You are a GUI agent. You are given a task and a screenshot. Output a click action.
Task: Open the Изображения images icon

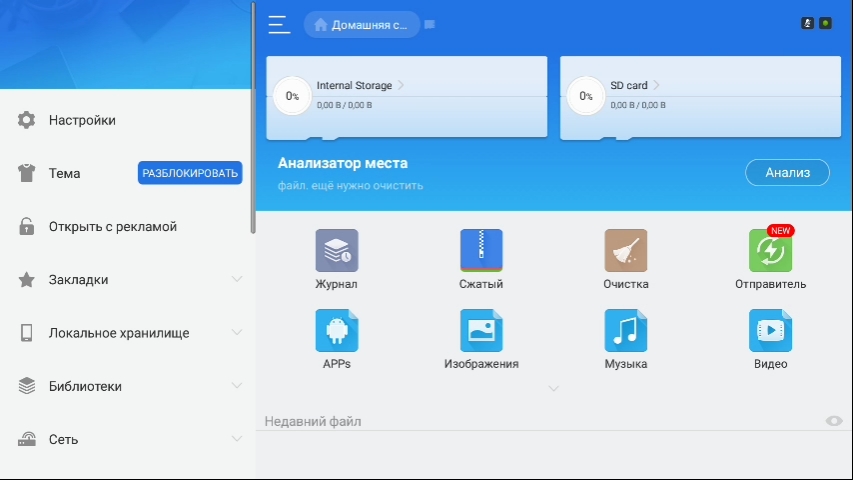481,331
